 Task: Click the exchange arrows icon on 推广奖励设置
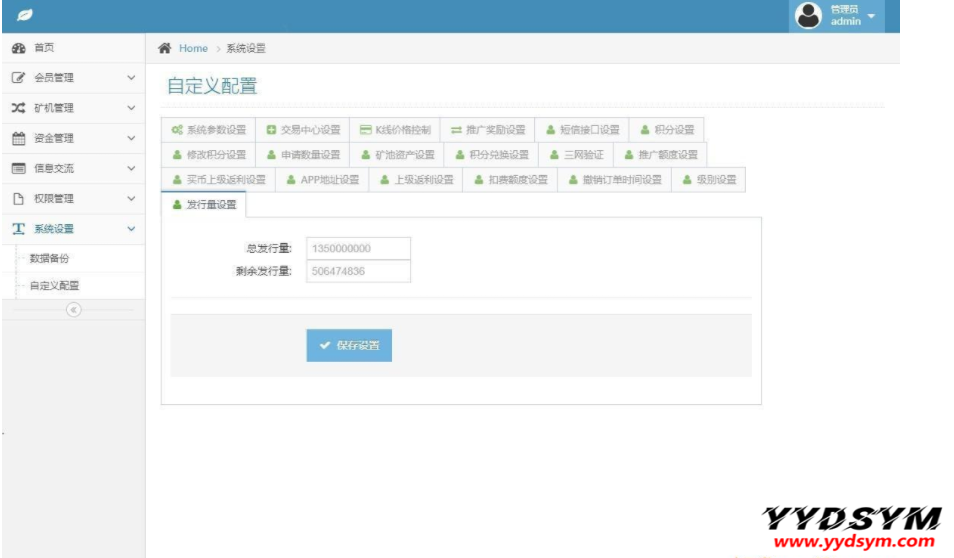456,130
